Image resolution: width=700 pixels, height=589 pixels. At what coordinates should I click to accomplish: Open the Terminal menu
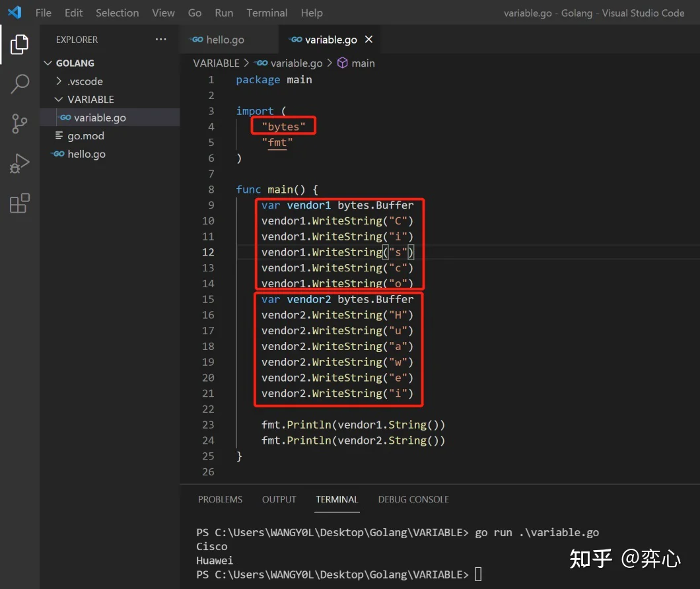267,13
